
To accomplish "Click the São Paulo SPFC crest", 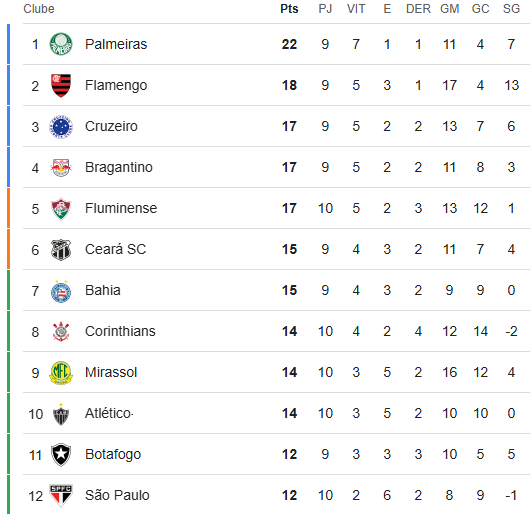I will click(x=61, y=495).
